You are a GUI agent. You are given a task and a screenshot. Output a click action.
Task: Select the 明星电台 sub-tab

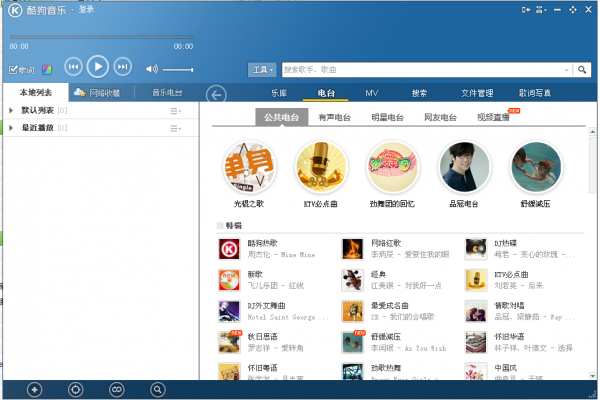click(387, 118)
